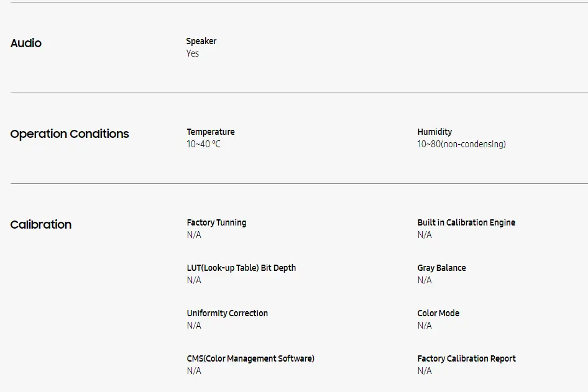Click the N/A value under Gray Balance

[x=425, y=280]
